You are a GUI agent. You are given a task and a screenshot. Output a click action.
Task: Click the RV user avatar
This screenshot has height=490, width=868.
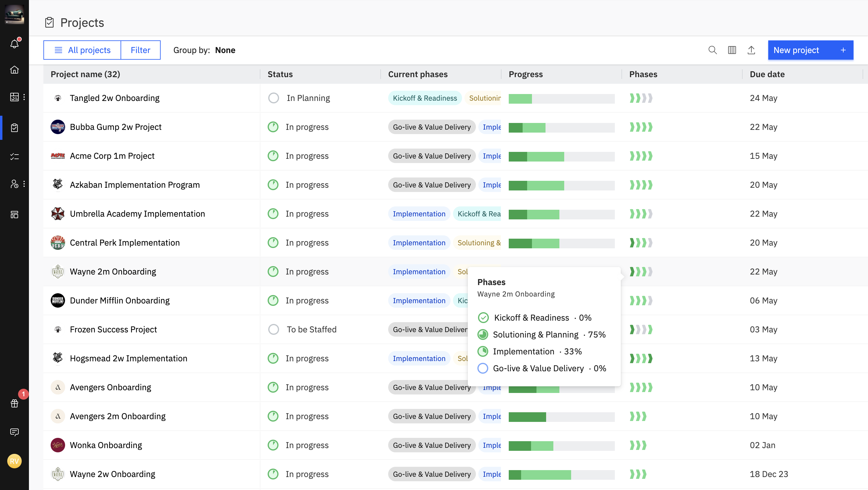click(14, 461)
